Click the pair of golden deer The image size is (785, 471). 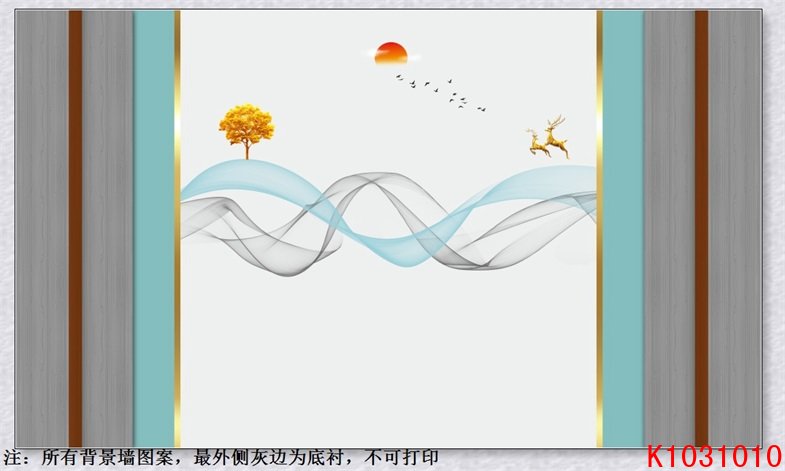(548, 137)
